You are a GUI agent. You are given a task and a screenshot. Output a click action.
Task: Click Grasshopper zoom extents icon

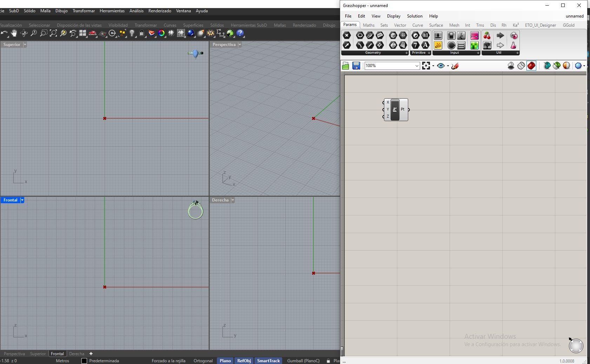pos(426,66)
